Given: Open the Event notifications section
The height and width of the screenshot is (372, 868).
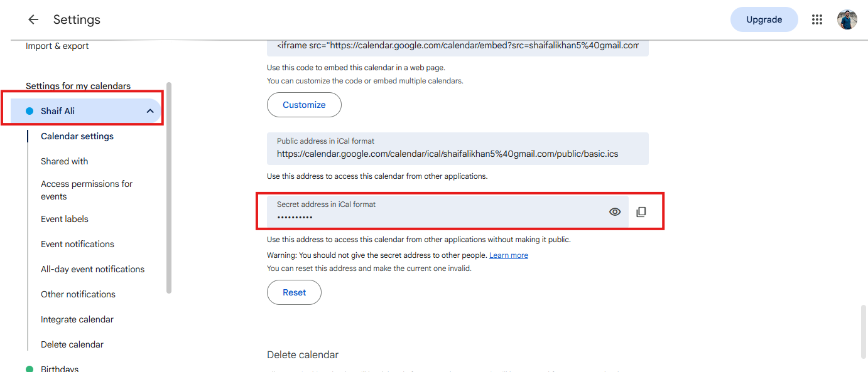Looking at the screenshot, I should (77, 244).
